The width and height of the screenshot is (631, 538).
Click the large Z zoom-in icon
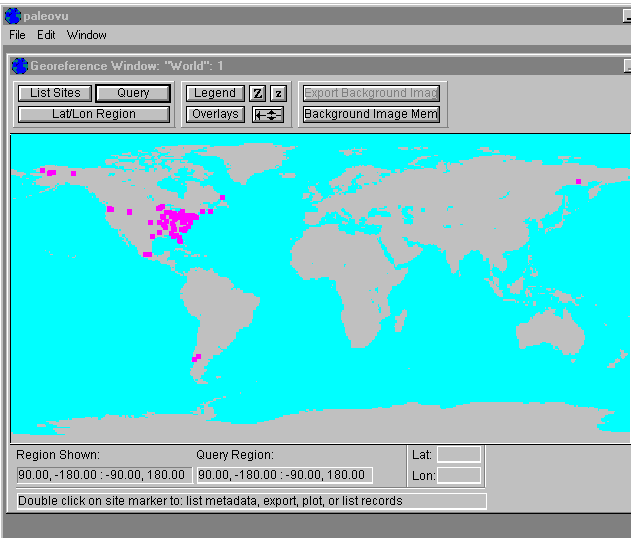click(x=257, y=93)
